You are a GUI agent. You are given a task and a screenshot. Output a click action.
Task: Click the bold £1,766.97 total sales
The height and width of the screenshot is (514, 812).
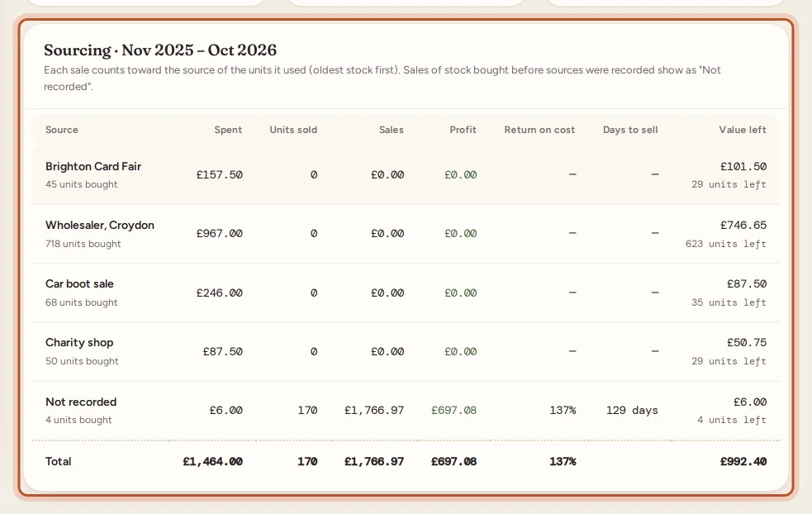[x=374, y=462]
